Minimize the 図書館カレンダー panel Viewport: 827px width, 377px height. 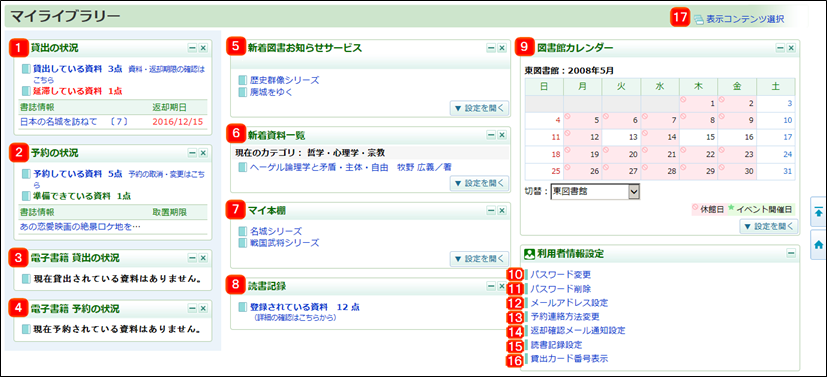[780, 47]
